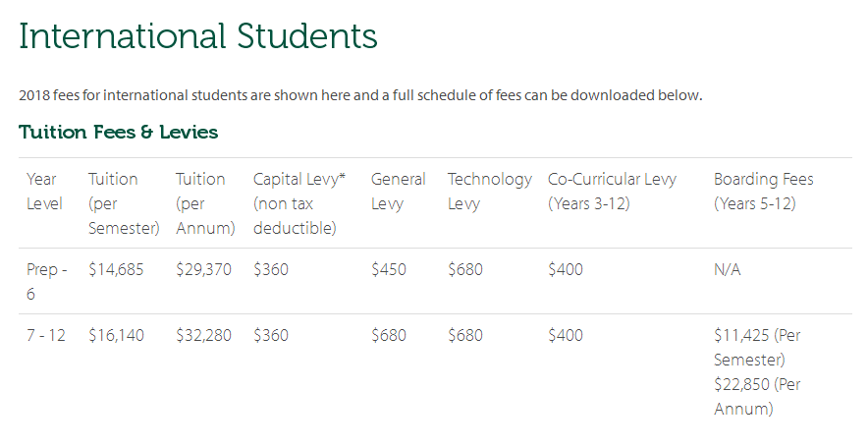Screen dimensions: 868x447
Task: Select the Tuition per Annum column header
Action: click(205, 203)
